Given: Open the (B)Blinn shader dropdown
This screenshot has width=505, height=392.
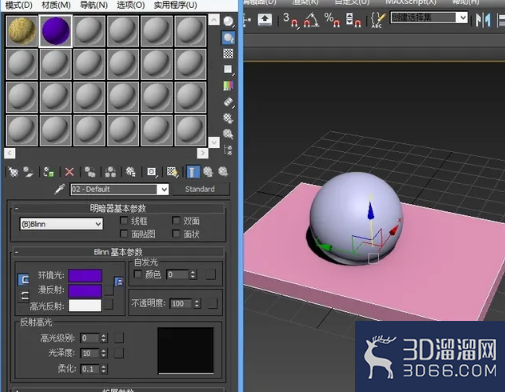Looking at the screenshot, I should (61, 224).
